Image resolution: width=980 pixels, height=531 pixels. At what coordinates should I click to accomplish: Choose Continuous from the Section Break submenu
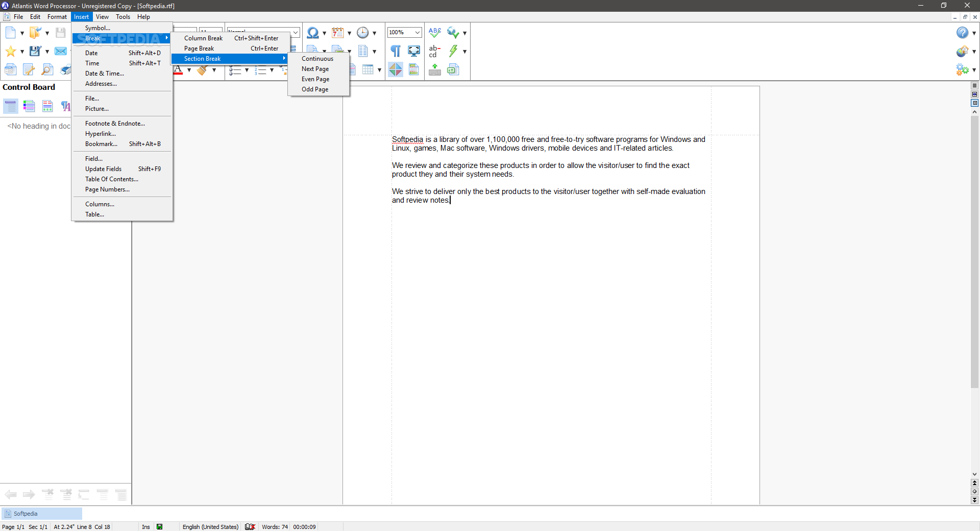pyautogui.click(x=317, y=58)
